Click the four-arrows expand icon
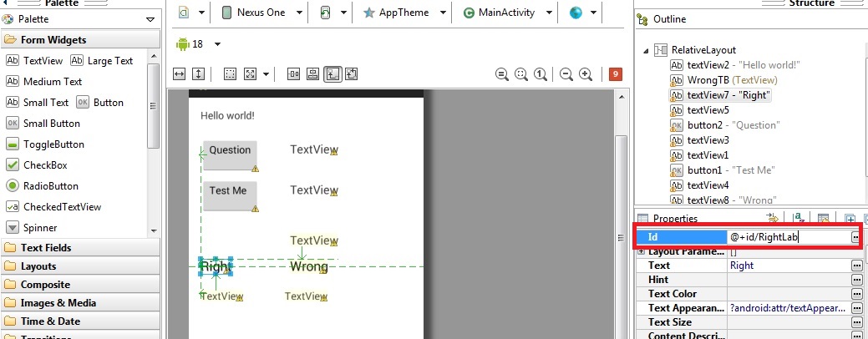The height and width of the screenshot is (339, 868). [251, 74]
